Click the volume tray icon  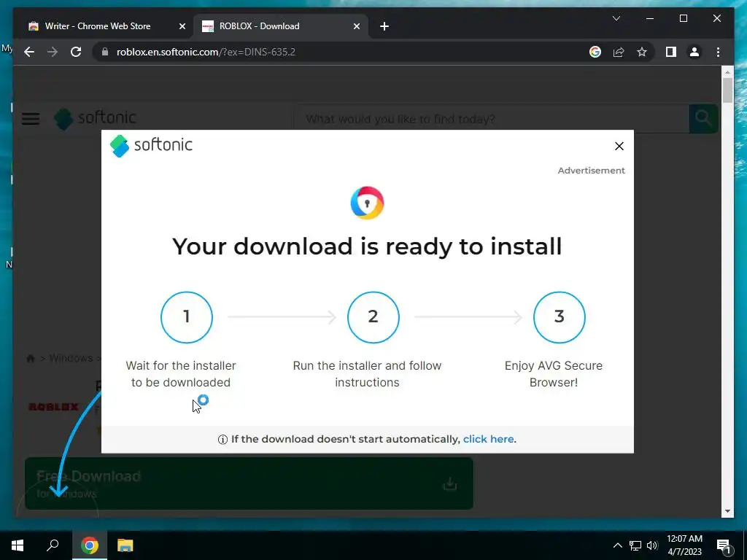click(x=652, y=545)
